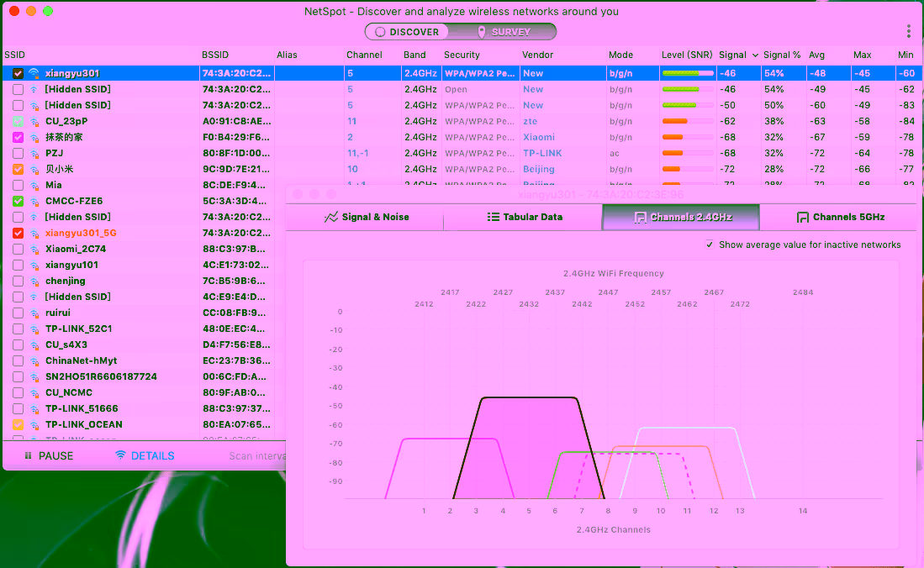Check the TP-LINK_OCEAN network checkbox
The image size is (924, 568).
tap(18, 424)
